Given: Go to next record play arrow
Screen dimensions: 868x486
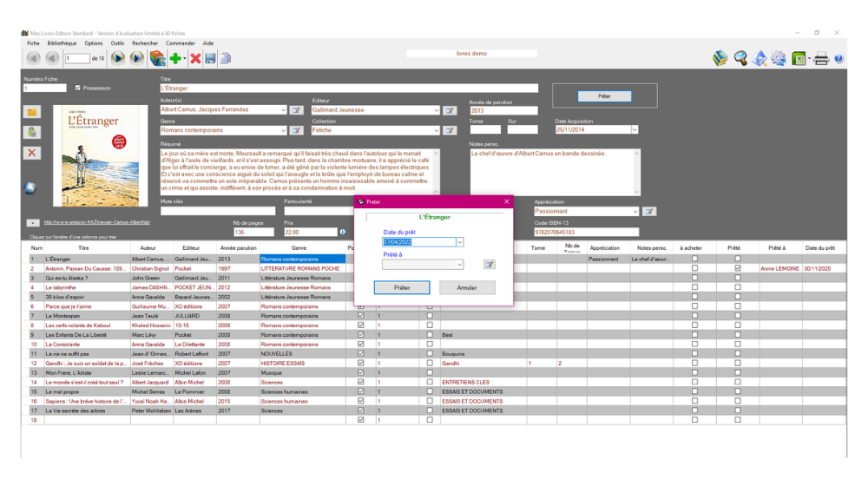Looking at the screenshot, I should 117,57.
